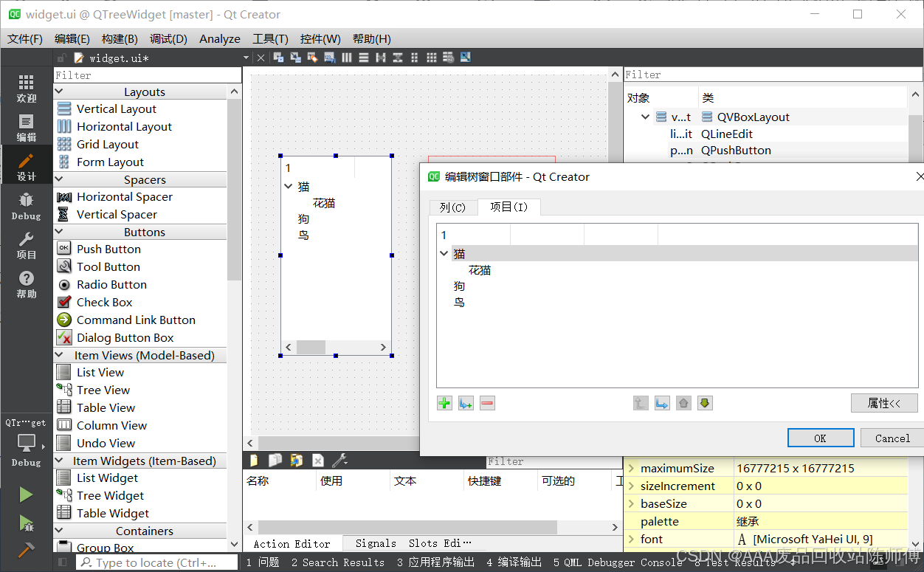This screenshot has width=924, height=572.
Task: Apply Lay Out Vertically in Splitter
Action: point(398,58)
